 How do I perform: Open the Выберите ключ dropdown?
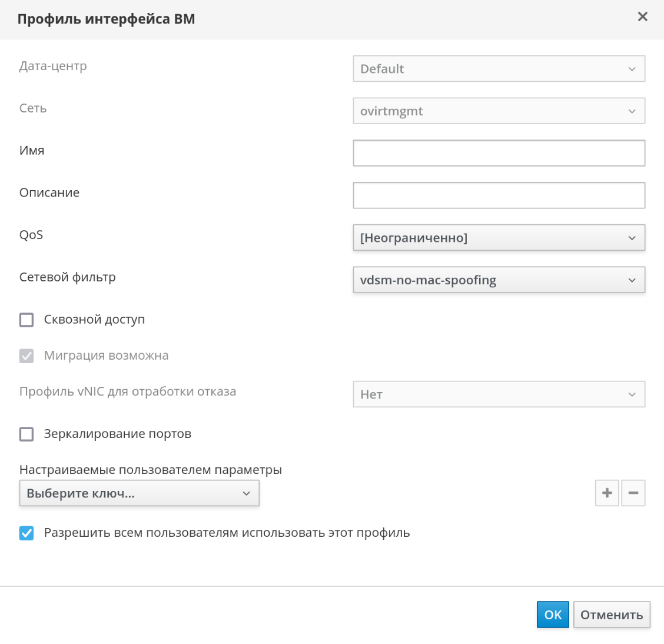tap(139, 493)
